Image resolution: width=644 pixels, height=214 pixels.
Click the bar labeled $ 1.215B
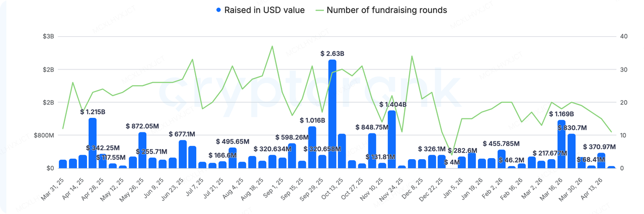pyautogui.click(x=93, y=143)
